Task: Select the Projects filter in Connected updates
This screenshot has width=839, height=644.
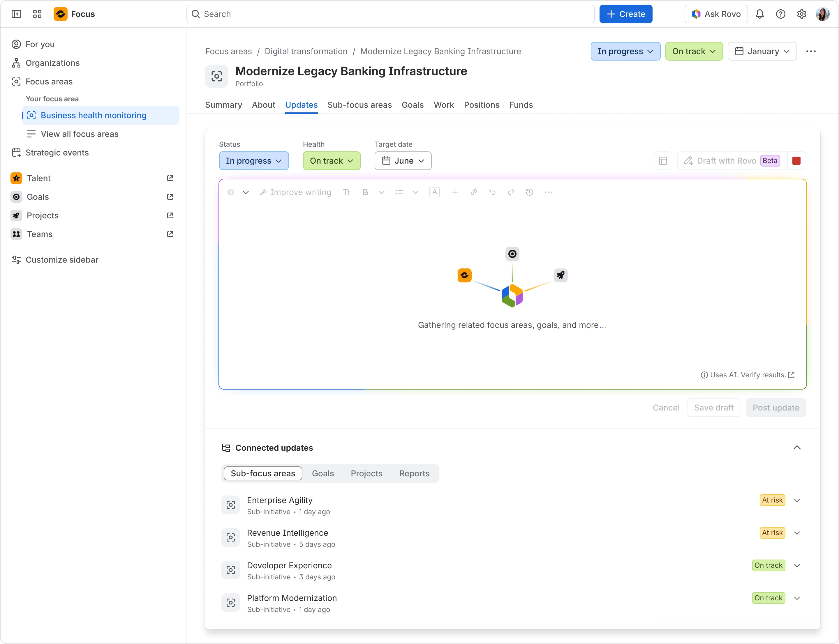Action: click(367, 474)
